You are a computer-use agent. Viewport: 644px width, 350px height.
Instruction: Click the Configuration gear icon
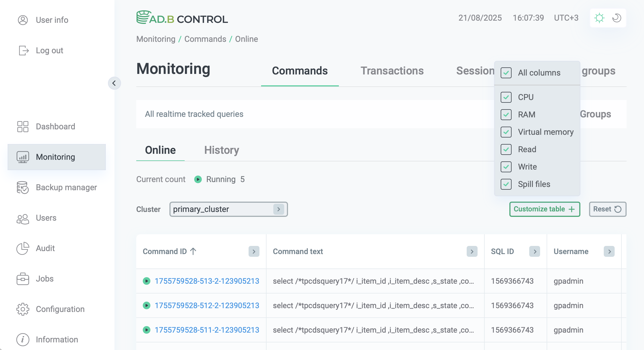pyautogui.click(x=23, y=309)
